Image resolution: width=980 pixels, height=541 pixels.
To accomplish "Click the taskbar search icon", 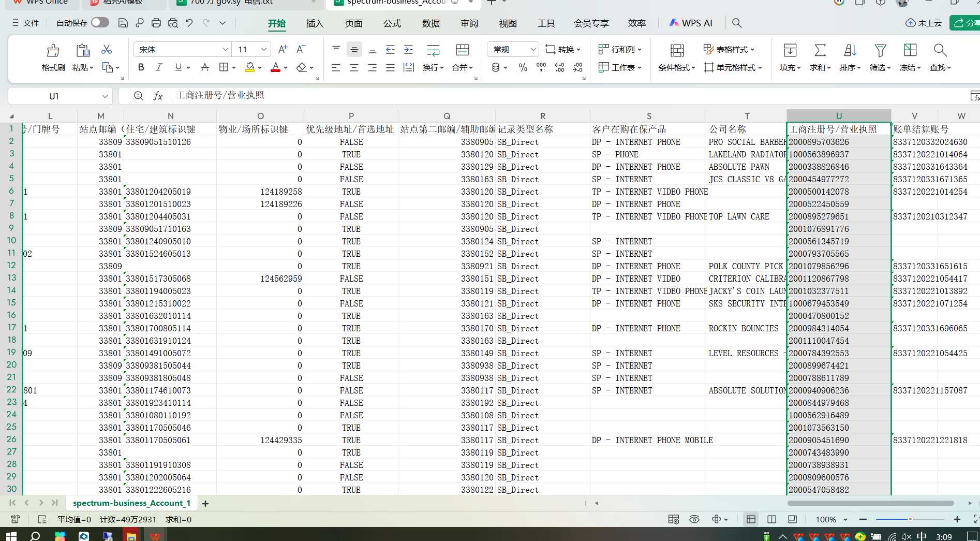I will (35, 536).
